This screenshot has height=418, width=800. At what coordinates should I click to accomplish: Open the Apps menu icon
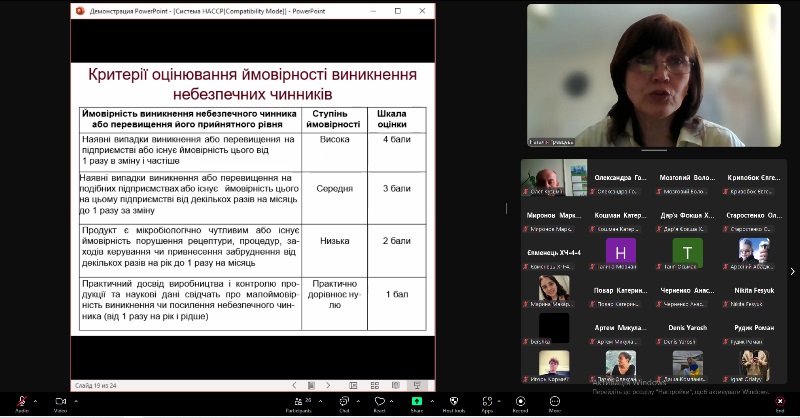tap(487, 404)
